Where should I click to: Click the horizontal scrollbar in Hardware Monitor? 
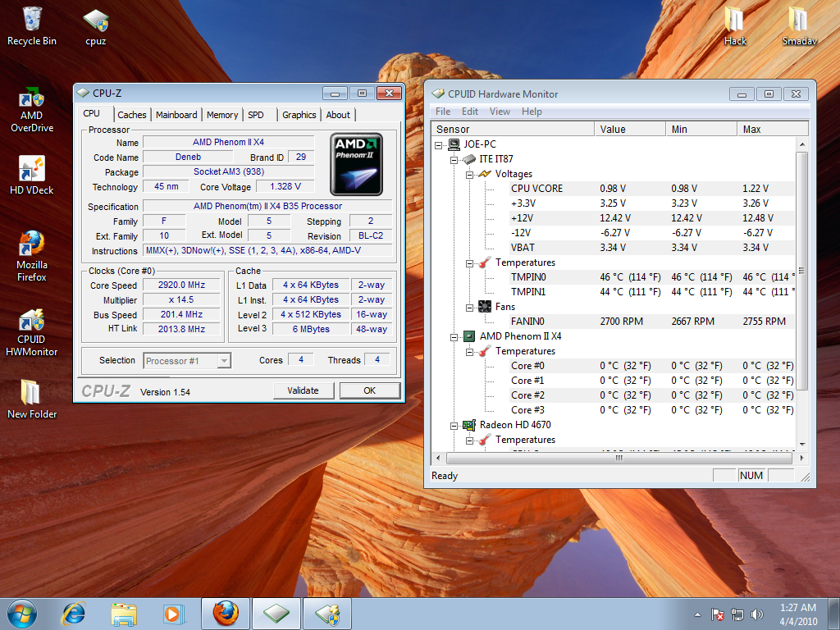[619, 459]
